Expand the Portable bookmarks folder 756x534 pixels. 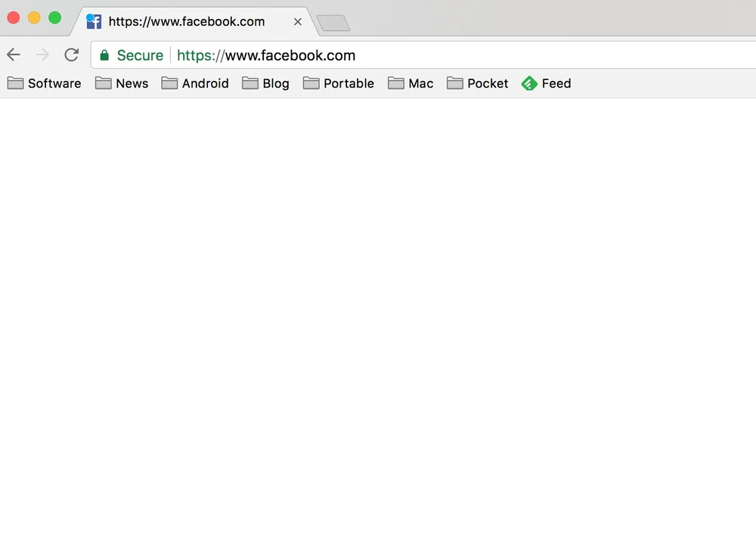coord(339,84)
